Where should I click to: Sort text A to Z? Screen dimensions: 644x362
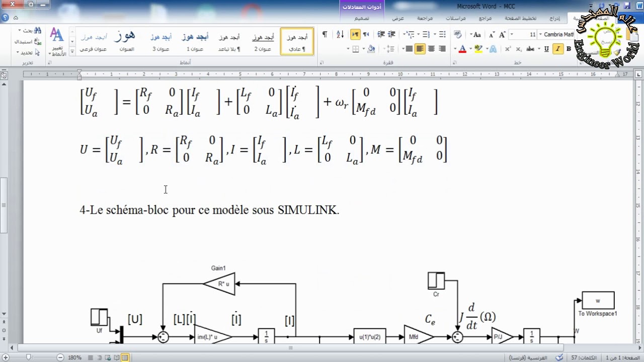340,35
